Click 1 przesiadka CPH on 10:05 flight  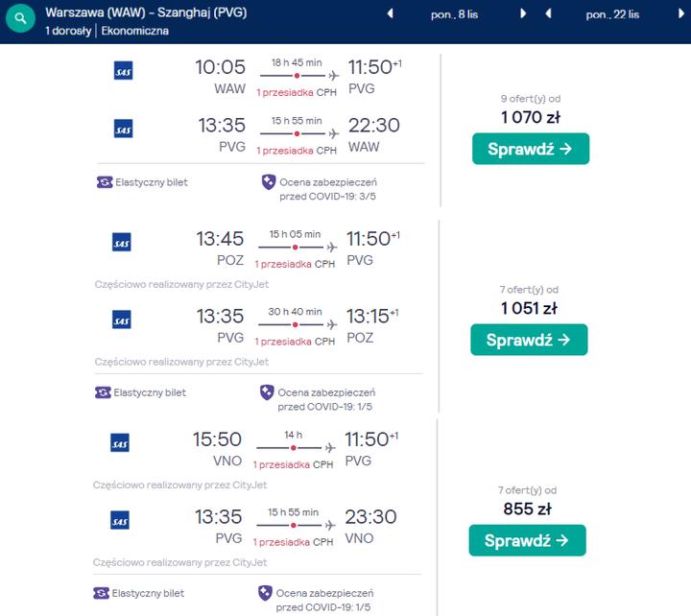coord(296,92)
